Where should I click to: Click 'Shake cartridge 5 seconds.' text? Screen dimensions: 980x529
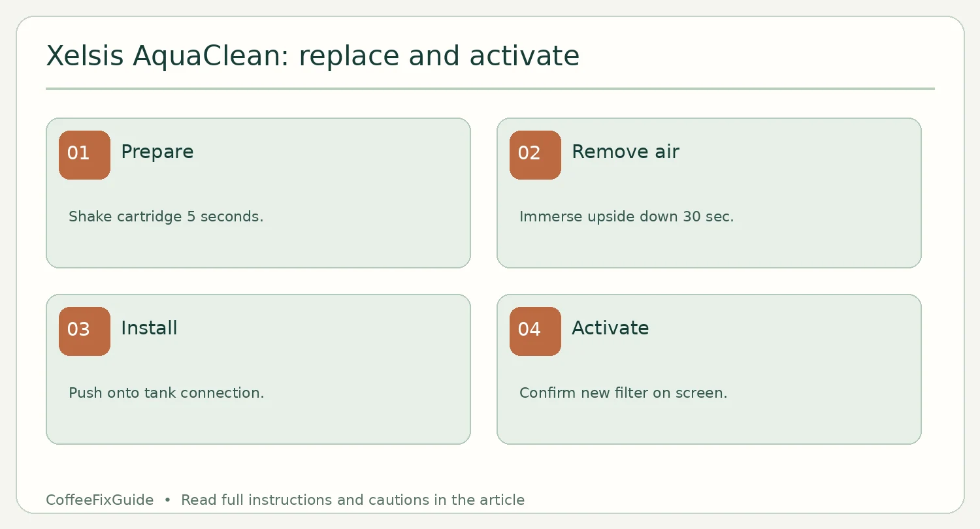[166, 217]
